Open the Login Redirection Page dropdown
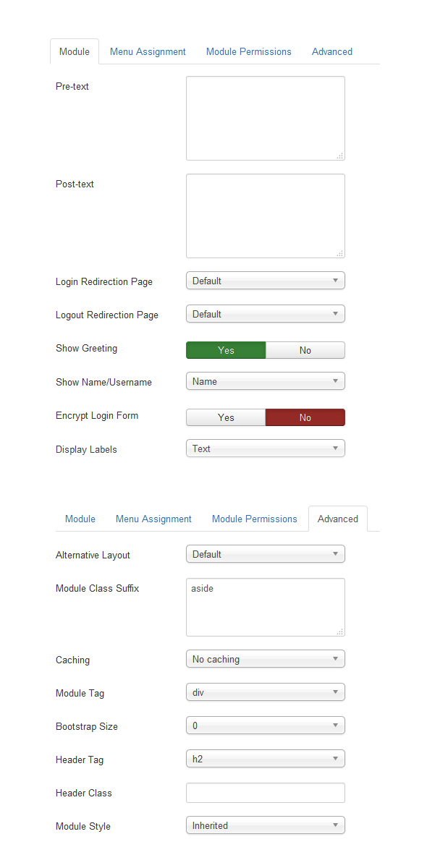427x868 pixels. click(x=266, y=281)
